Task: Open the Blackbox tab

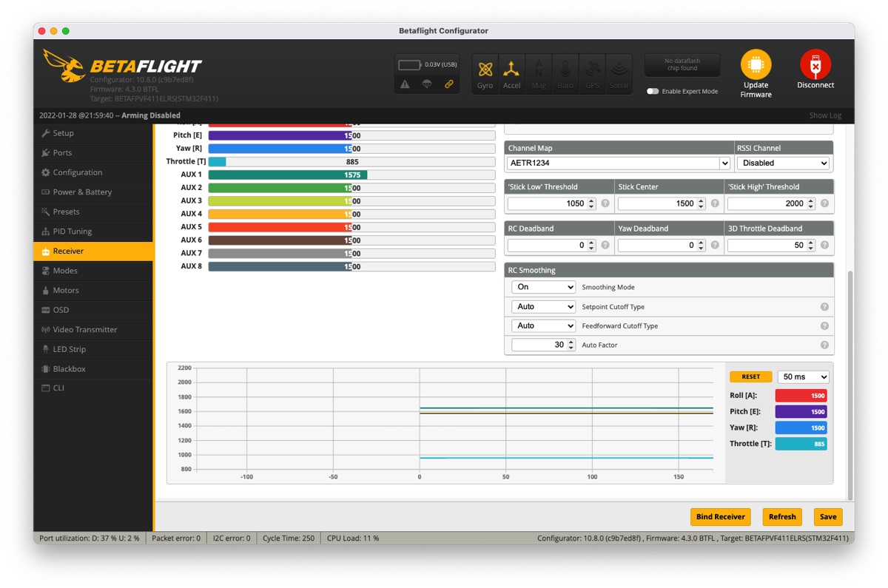Action: click(93, 368)
